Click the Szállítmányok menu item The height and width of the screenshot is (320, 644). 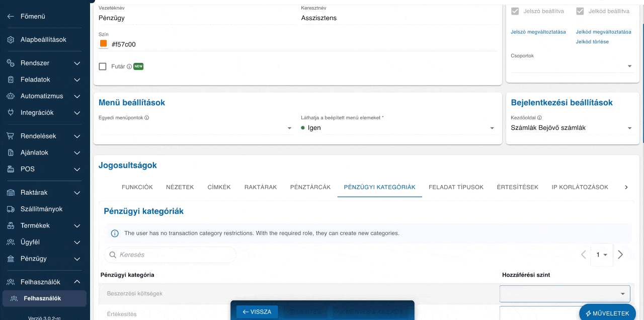[x=45, y=209]
